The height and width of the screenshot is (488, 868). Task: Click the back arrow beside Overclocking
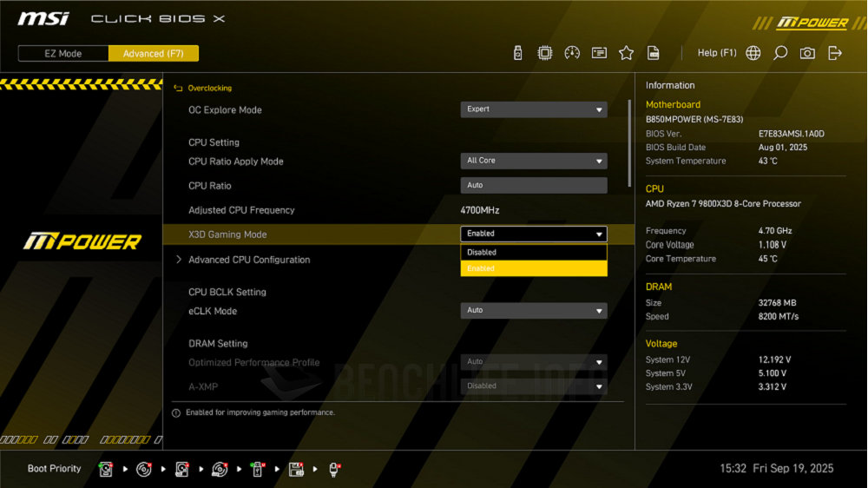coord(178,88)
